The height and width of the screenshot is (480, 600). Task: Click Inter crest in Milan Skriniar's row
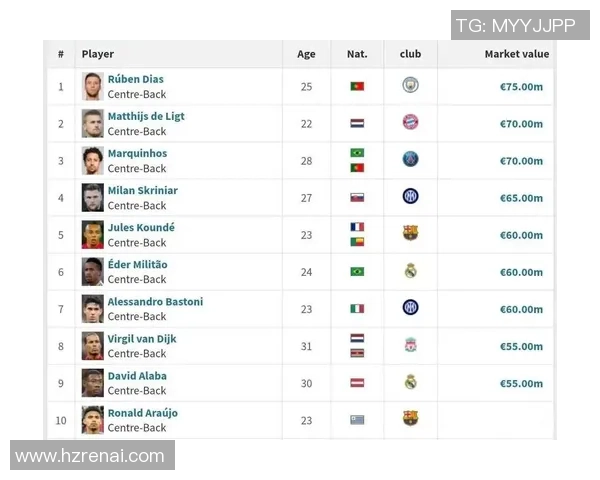(410, 197)
